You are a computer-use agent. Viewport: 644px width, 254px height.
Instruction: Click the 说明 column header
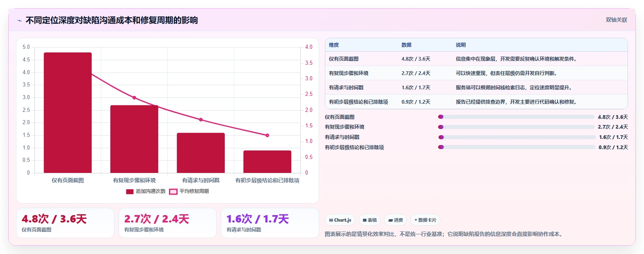(461, 45)
